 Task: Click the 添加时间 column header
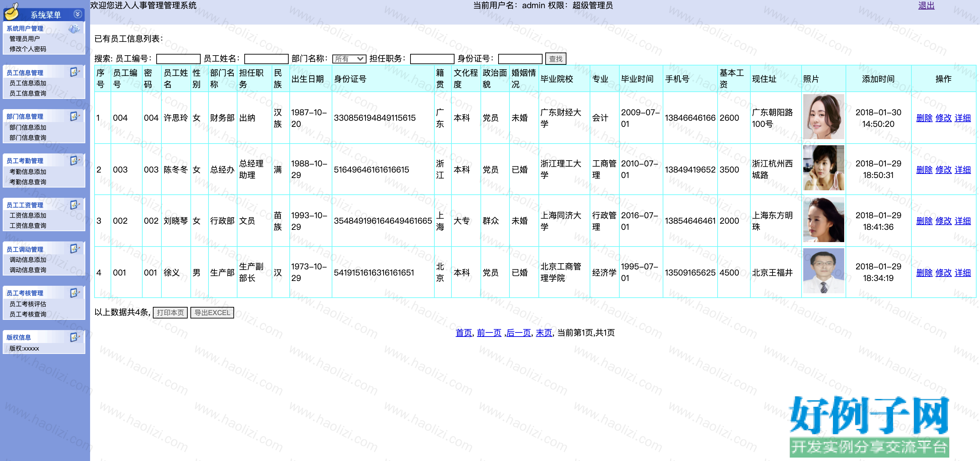(x=878, y=79)
